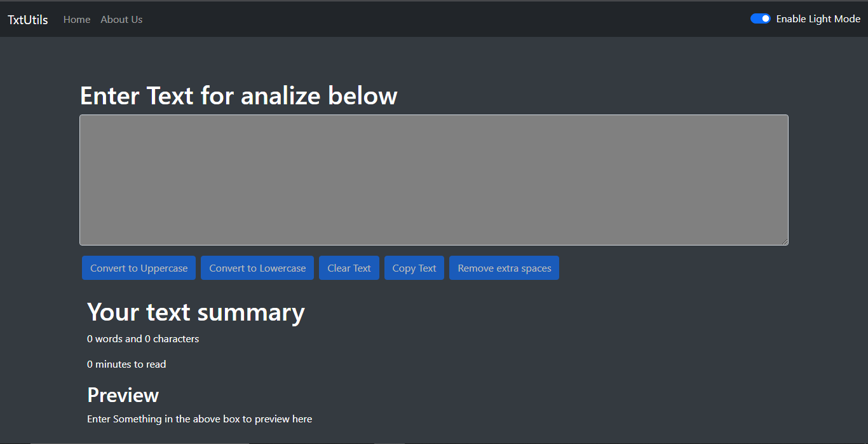
Task: Open the TxtUtils brand link
Action: click(28, 20)
